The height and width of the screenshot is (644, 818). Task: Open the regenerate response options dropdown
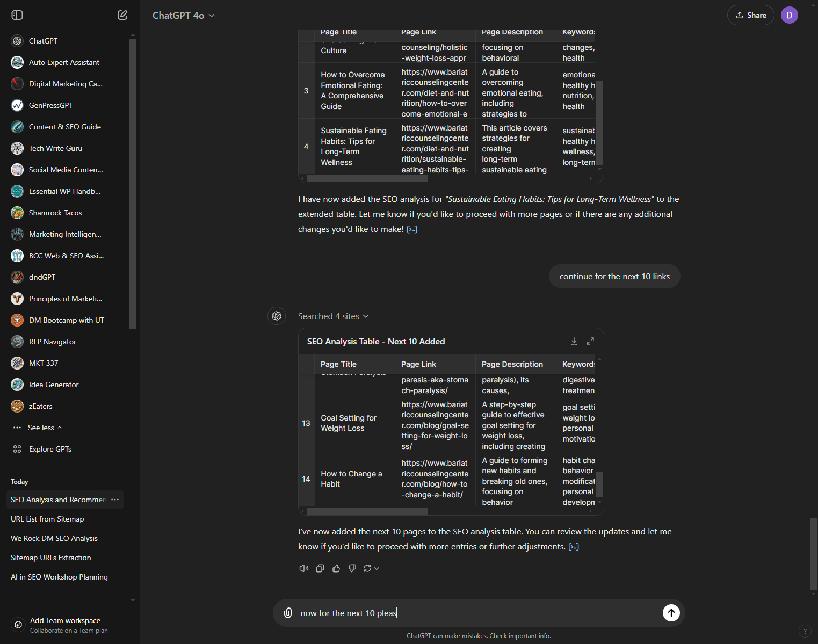371,568
